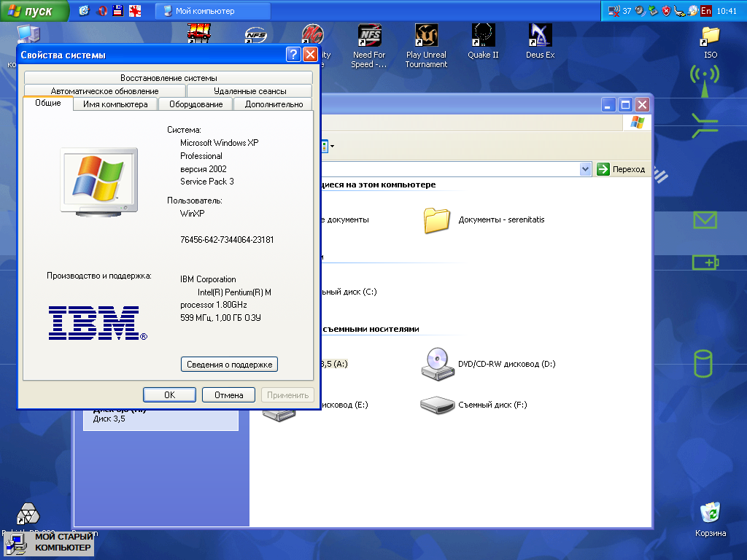Open the Имя компьютера tab
Viewport: 747px width, 560px height.
(115, 104)
